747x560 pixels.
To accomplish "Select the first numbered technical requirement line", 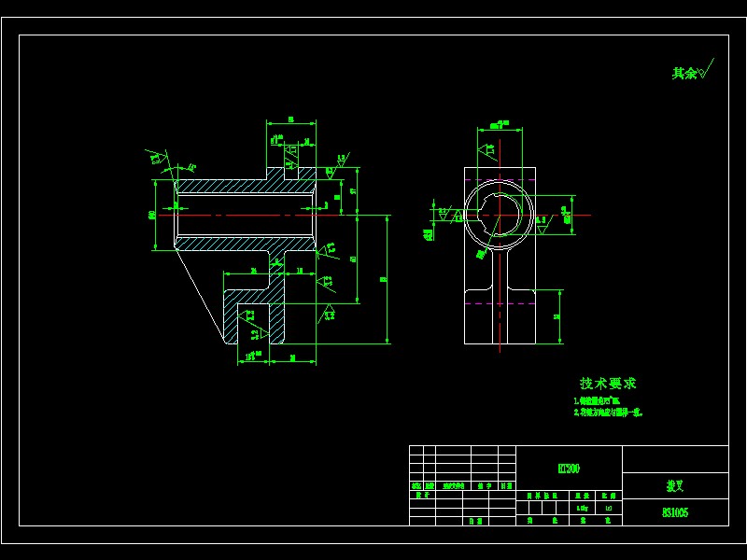I will click(597, 401).
